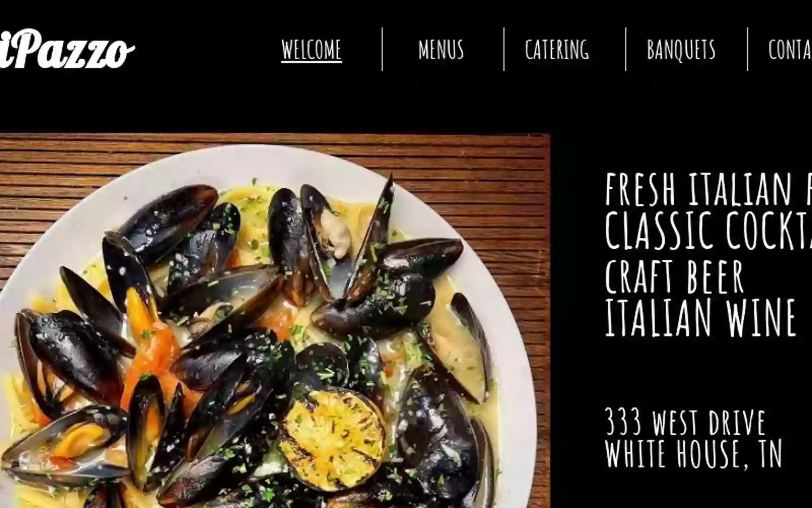The width and height of the screenshot is (812, 508).
Task: Click the mussels pasta hero photo
Action: point(275,321)
